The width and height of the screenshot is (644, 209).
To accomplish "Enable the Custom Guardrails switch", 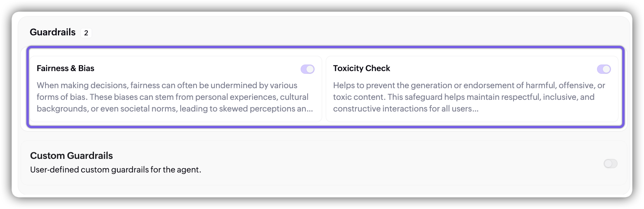I will 610,164.
